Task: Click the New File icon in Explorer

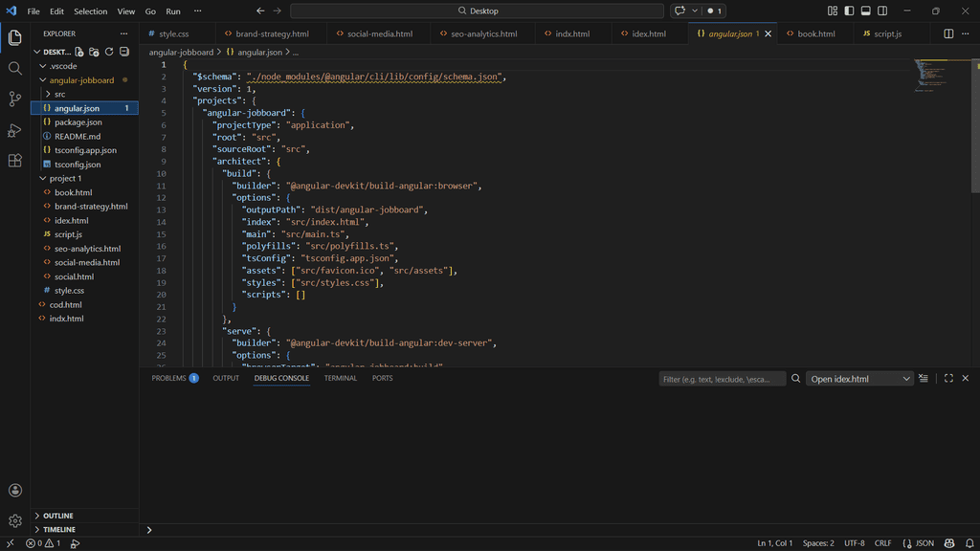Action: 79,52
